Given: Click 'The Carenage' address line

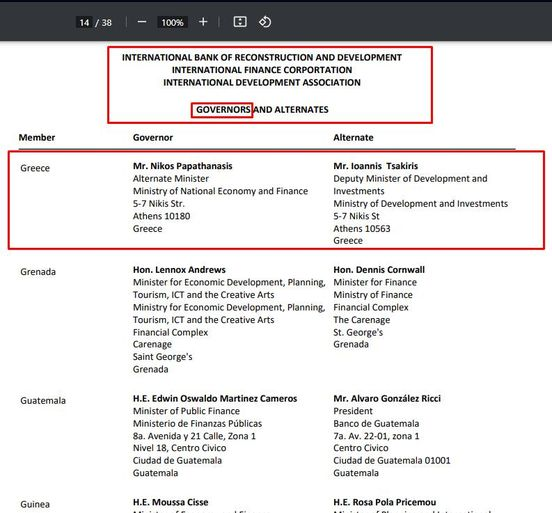Looking at the screenshot, I should pyautogui.click(x=362, y=320).
